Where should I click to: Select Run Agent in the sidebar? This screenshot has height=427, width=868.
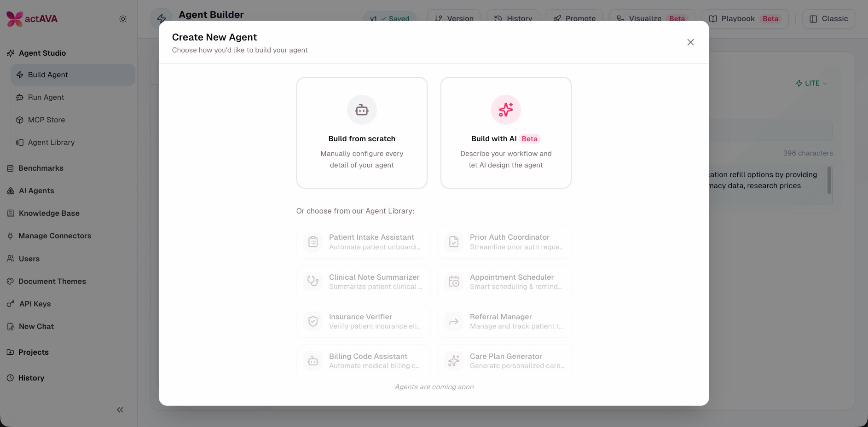coord(46,98)
